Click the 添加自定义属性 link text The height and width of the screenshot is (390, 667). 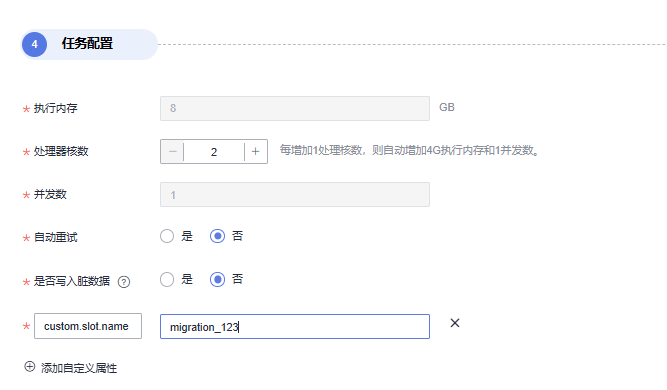click(79, 368)
